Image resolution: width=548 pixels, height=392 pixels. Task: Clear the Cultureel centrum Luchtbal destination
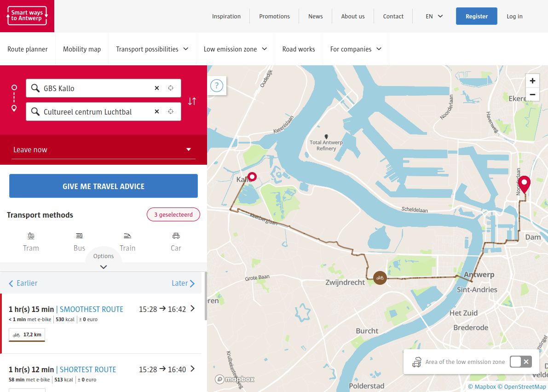click(157, 111)
